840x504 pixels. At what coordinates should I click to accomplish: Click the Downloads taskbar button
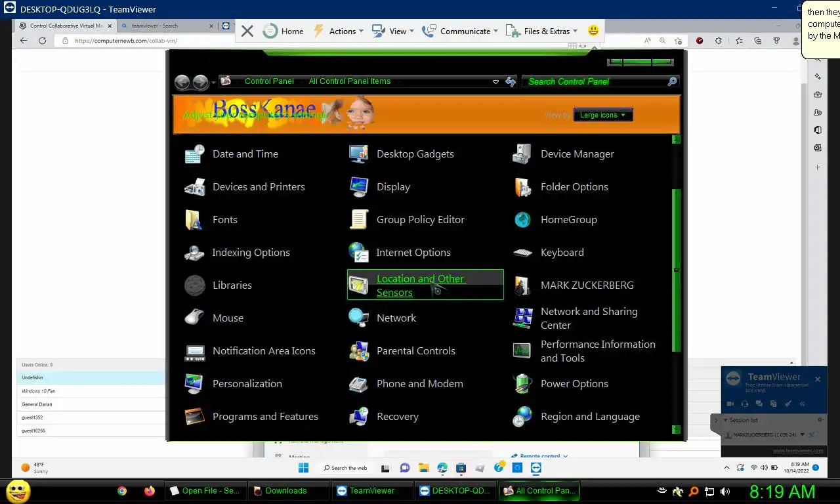(x=289, y=491)
